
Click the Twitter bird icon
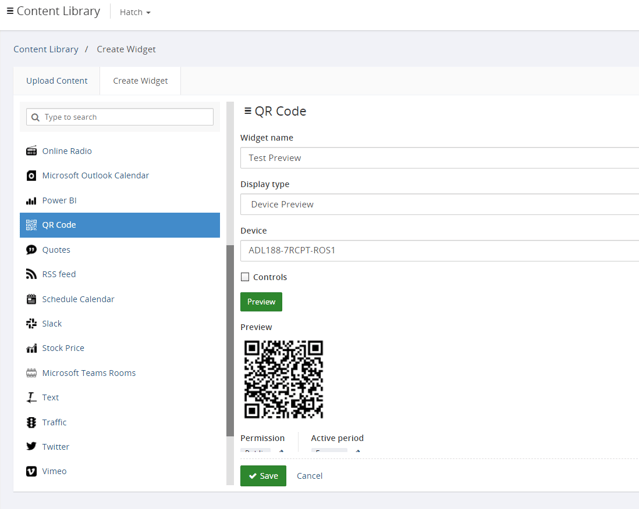[x=31, y=447]
